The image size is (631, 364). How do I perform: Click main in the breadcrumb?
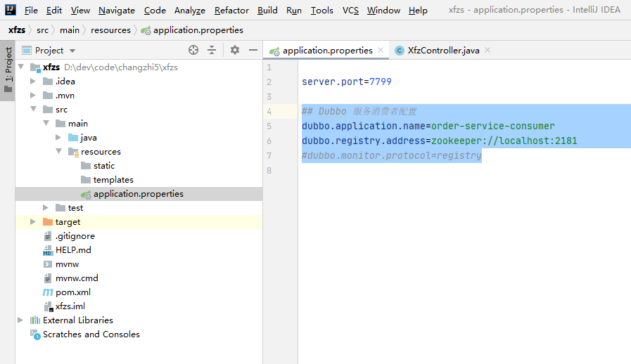coord(70,30)
